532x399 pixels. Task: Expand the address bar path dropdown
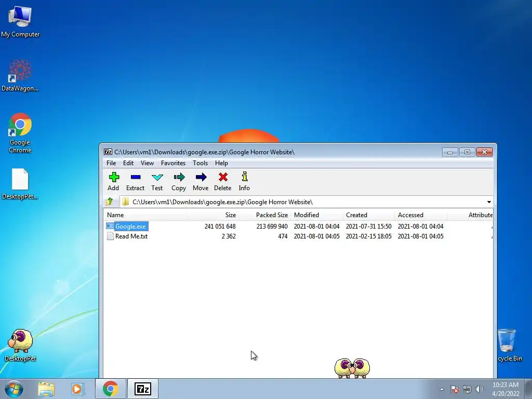(489, 202)
